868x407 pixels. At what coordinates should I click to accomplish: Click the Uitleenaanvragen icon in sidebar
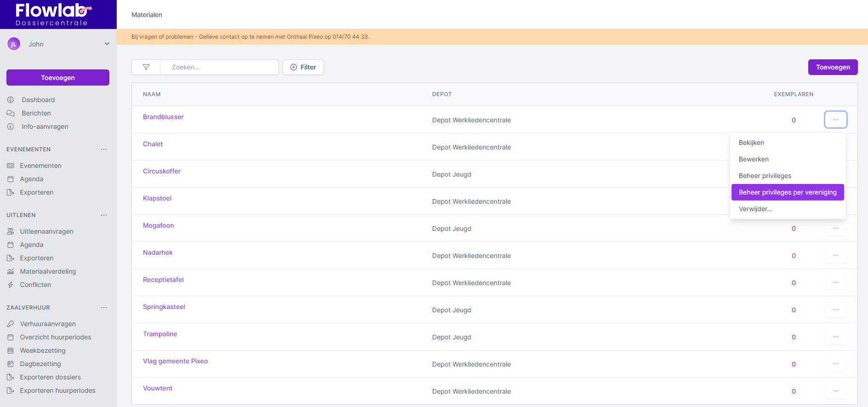click(11, 231)
